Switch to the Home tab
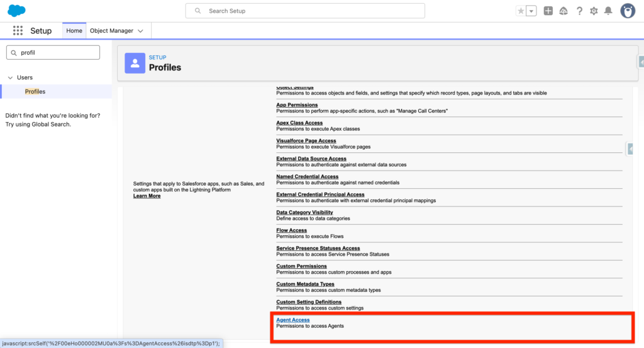644x348 pixels. pyautogui.click(x=74, y=31)
